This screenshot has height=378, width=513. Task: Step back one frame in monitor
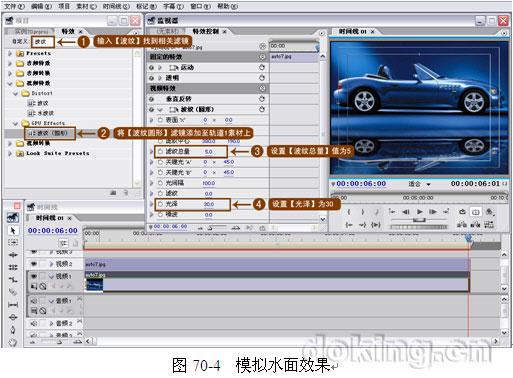[406, 212]
